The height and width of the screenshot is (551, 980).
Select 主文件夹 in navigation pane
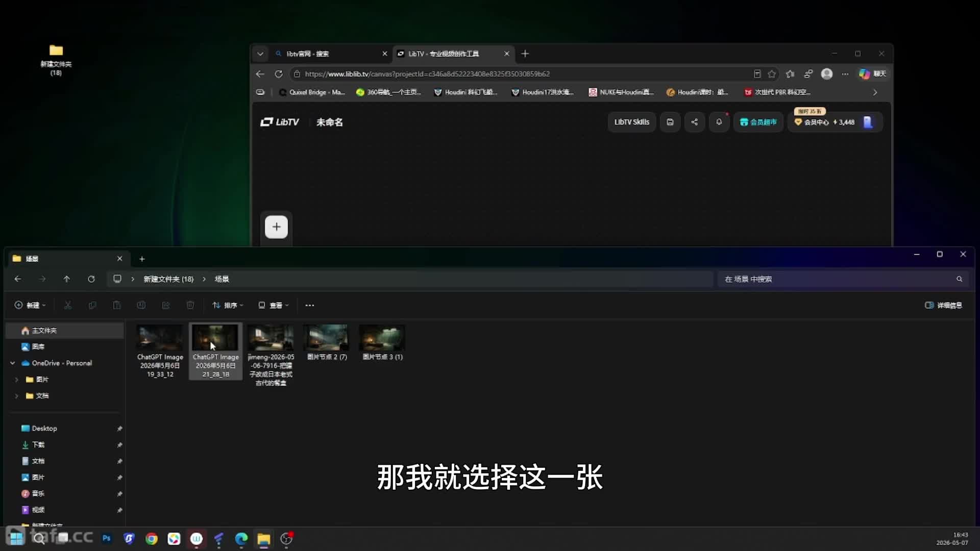[65, 331]
